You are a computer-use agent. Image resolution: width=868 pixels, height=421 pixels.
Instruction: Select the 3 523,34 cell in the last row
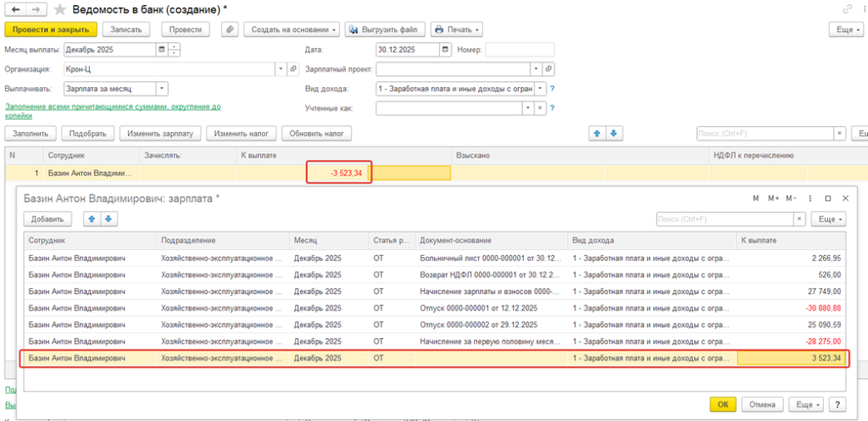coord(791,358)
